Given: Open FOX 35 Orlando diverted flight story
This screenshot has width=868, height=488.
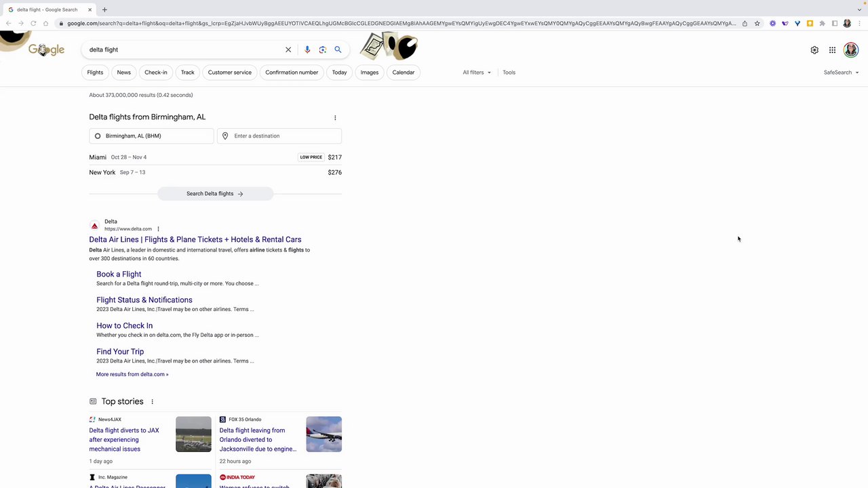Looking at the screenshot, I should pos(258,439).
